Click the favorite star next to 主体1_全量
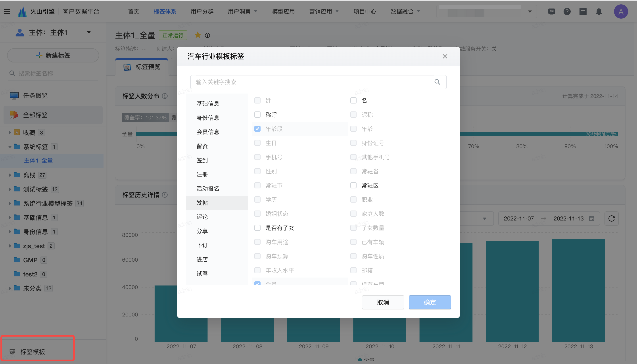The height and width of the screenshot is (364, 637). click(198, 35)
